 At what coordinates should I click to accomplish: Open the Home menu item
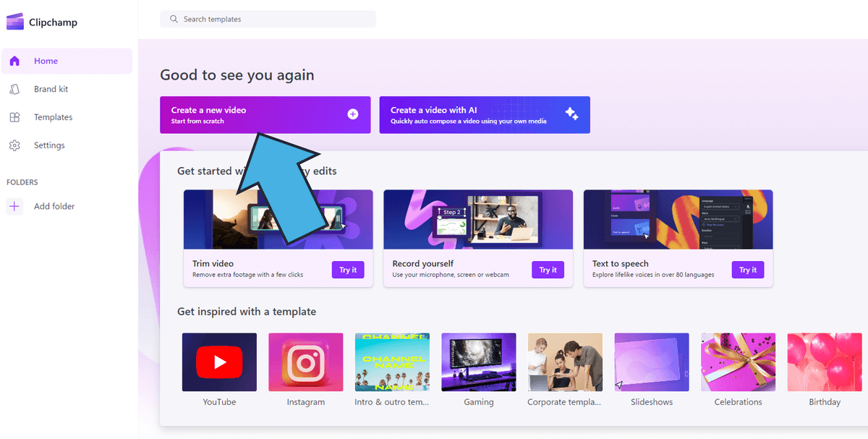67,61
